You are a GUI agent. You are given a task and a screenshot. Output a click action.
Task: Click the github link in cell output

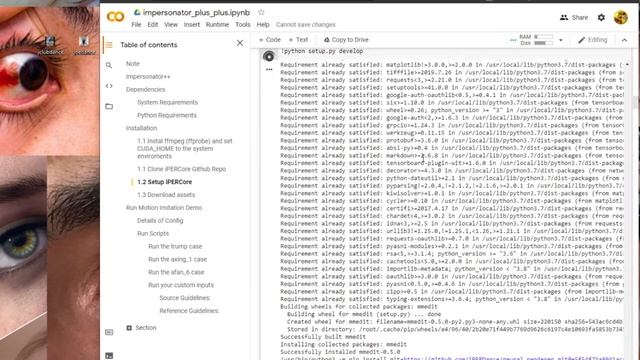coord(513,358)
